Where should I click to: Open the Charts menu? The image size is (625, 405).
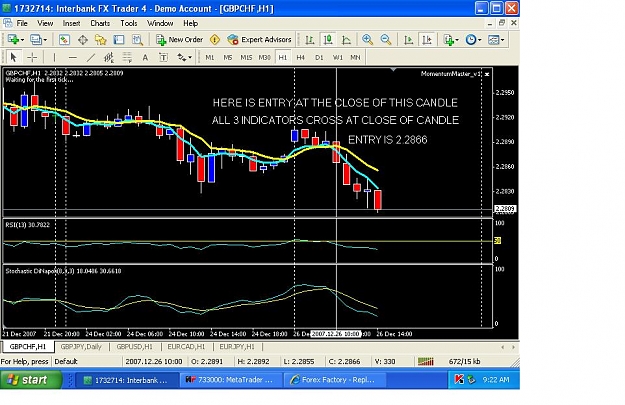coord(100,24)
